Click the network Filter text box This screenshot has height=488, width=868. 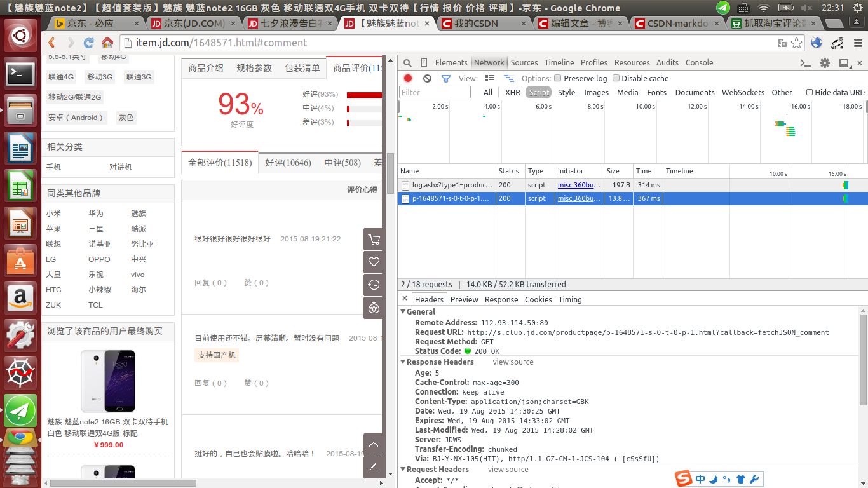(x=435, y=92)
